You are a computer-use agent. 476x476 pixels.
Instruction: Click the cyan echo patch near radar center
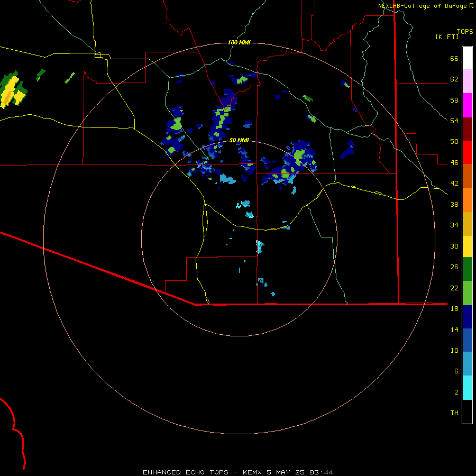pos(260,246)
